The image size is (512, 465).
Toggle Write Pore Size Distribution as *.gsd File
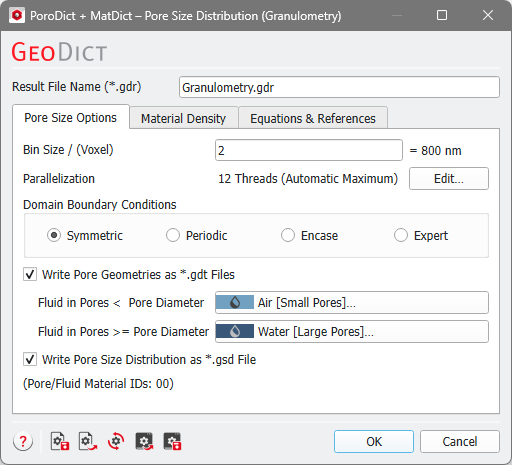pyautogui.click(x=30, y=360)
